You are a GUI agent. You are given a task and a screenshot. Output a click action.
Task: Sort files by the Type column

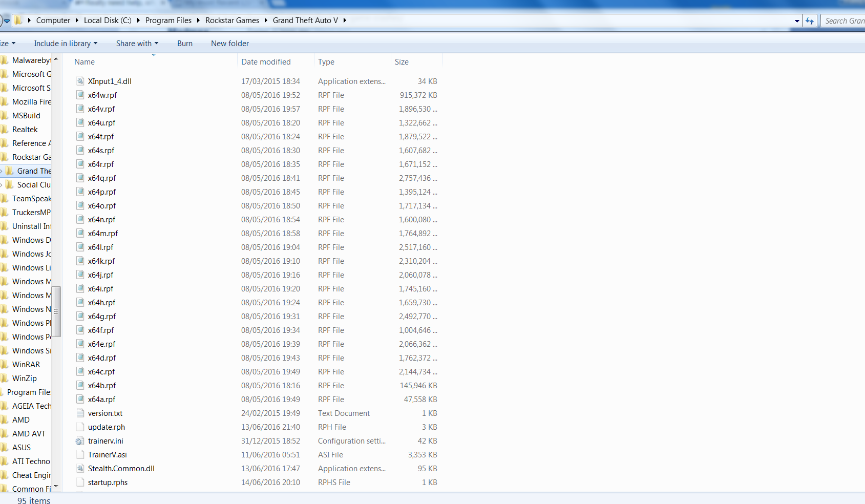pos(326,62)
